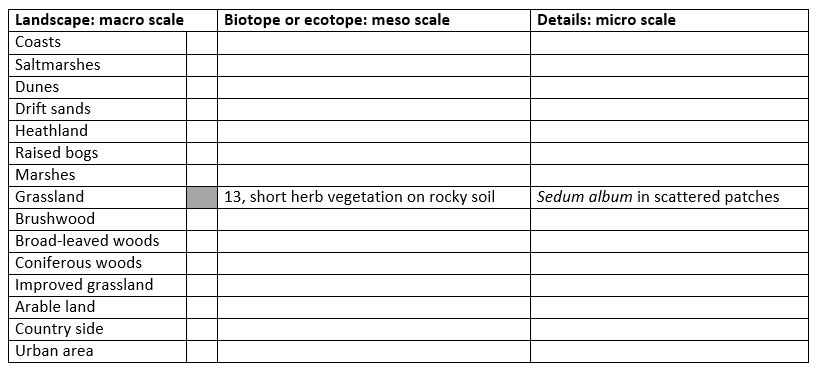Select the Drift sands cell
816x371 pixels.
point(97,109)
